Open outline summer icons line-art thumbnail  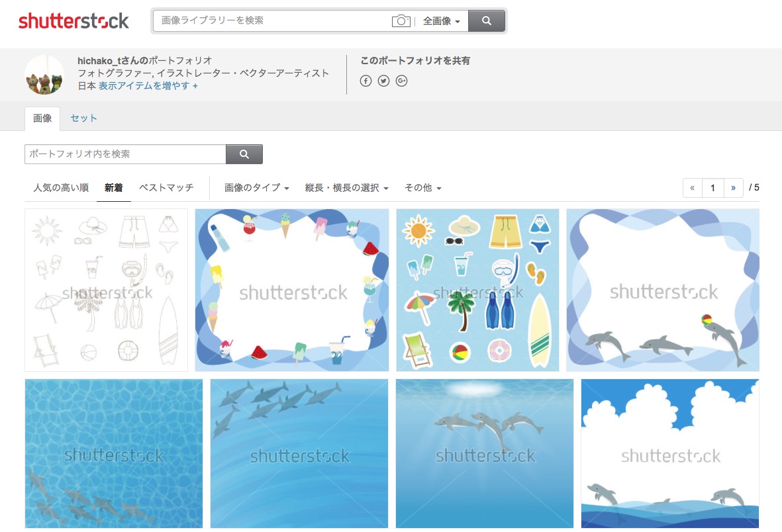click(106, 290)
